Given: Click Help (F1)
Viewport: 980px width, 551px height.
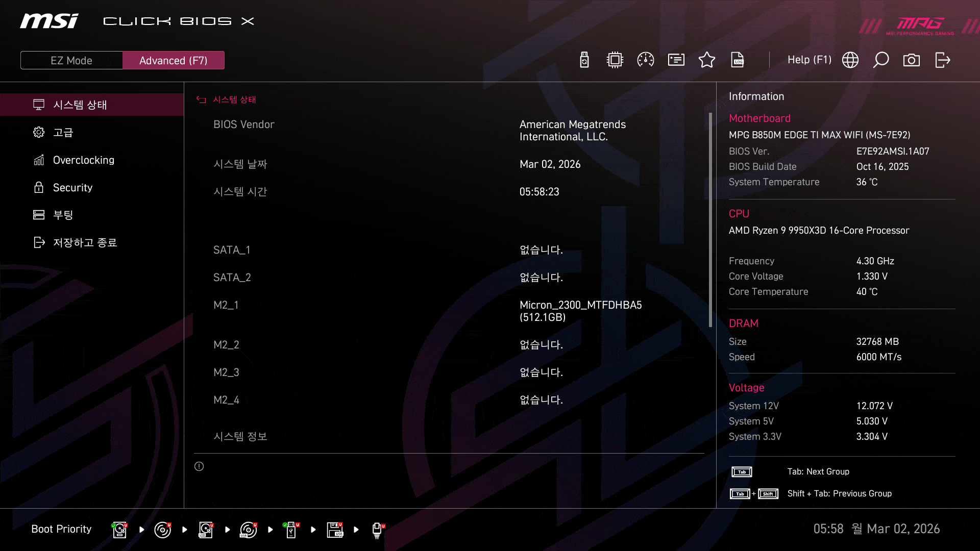Looking at the screenshot, I should (x=809, y=60).
